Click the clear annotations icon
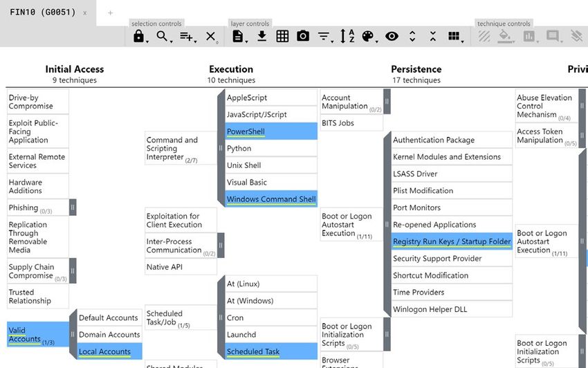 pyautogui.click(x=576, y=37)
